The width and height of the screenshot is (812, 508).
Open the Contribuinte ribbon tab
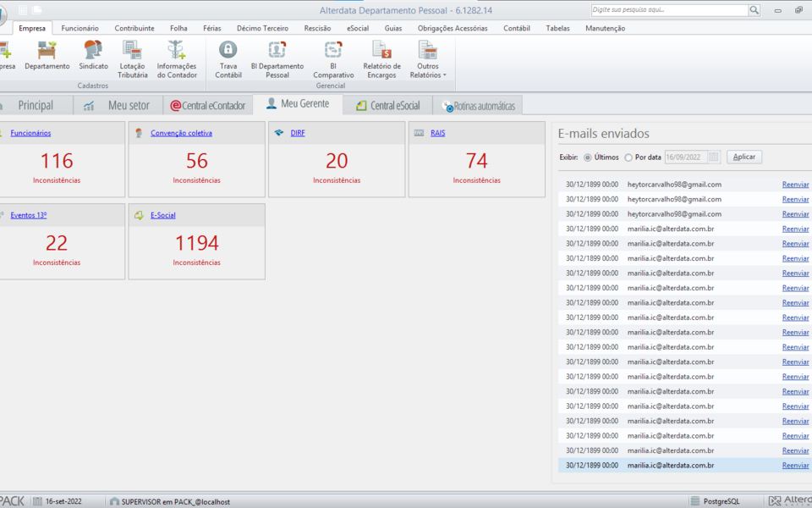[134, 29]
